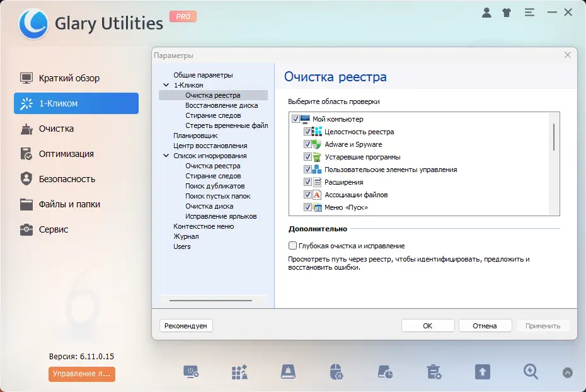This screenshot has height=392, width=586.
Task: Collapse the 1-Кликом tree branch
Action: [x=166, y=84]
